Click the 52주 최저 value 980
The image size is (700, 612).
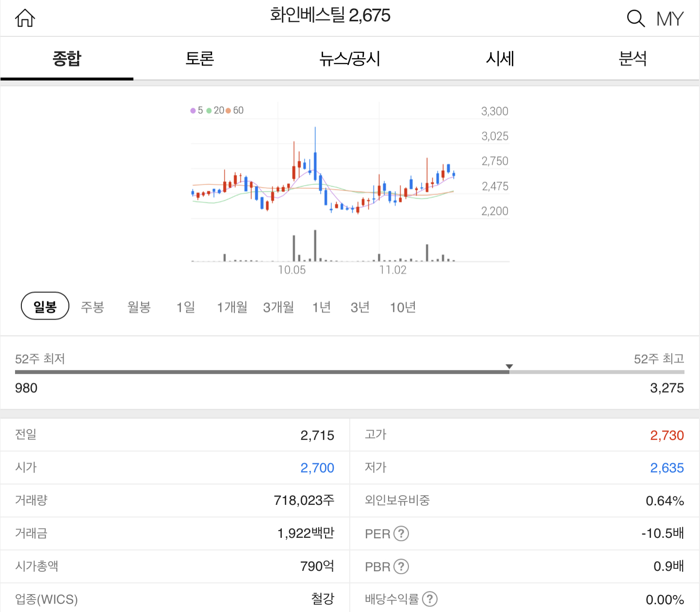point(26,388)
